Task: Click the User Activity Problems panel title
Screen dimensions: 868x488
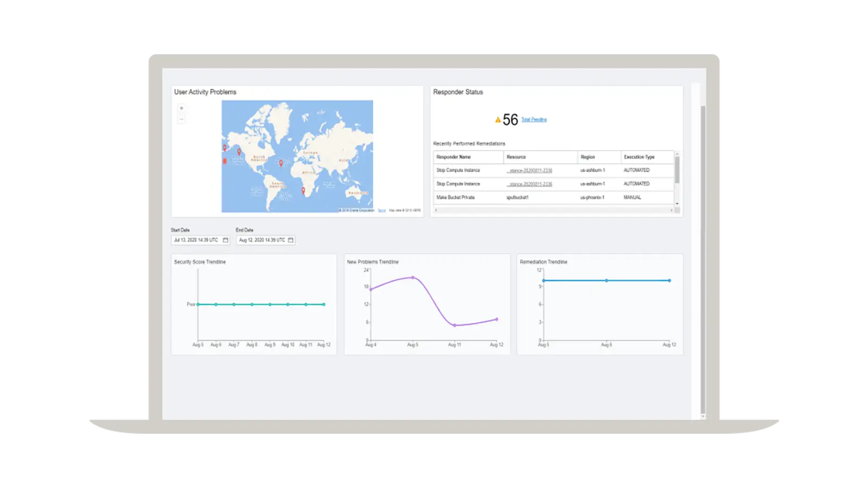Action: (205, 92)
